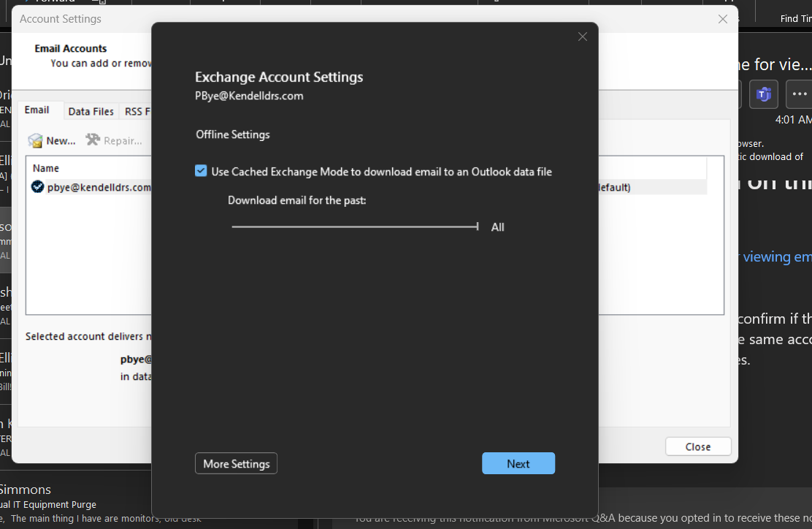Click Close button in Account Settings

[x=698, y=446]
